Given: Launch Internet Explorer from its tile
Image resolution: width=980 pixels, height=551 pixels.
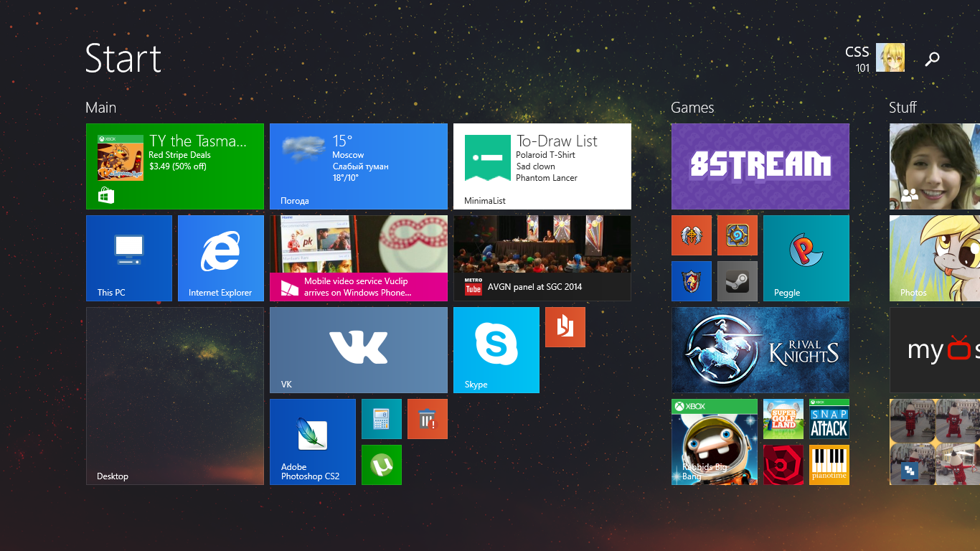Looking at the screenshot, I should coord(221,258).
